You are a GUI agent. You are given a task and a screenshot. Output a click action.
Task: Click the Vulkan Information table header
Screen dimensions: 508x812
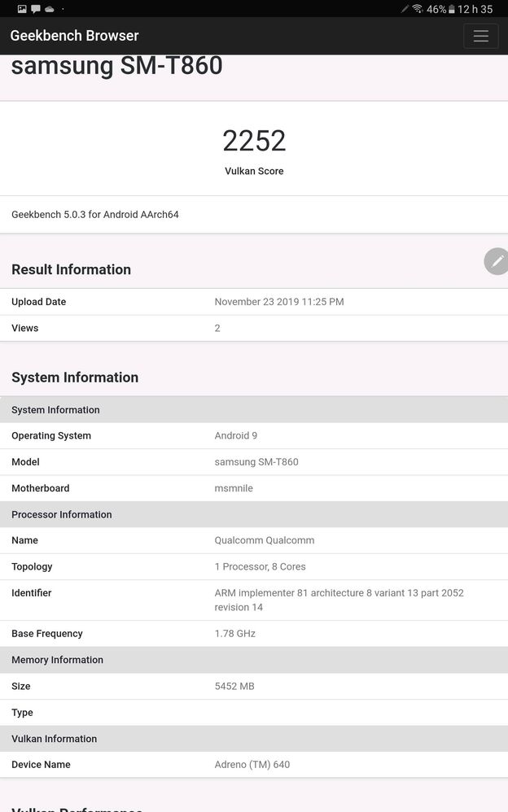tap(254, 739)
